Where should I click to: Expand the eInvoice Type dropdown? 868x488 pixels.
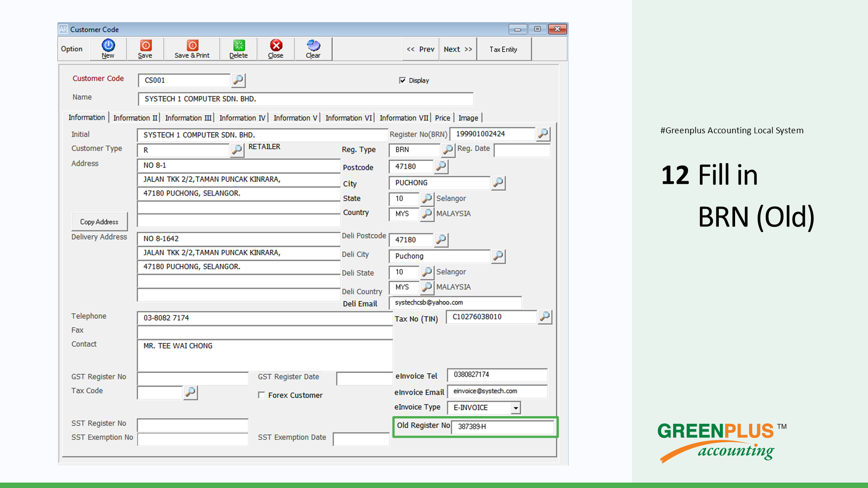point(515,408)
